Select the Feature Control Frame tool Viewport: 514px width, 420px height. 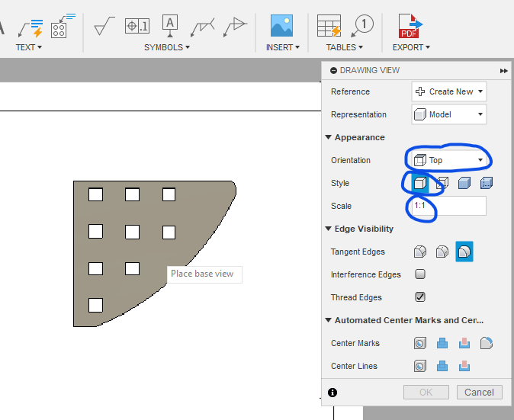pyautogui.click(x=137, y=26)
